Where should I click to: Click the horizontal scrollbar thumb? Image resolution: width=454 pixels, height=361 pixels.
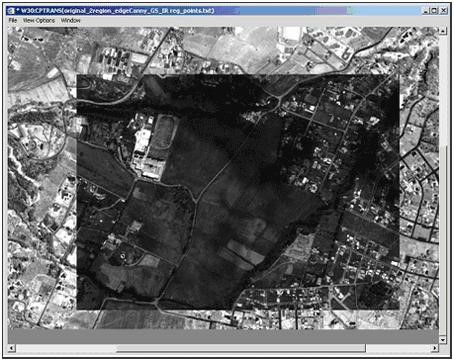(241, 348)
